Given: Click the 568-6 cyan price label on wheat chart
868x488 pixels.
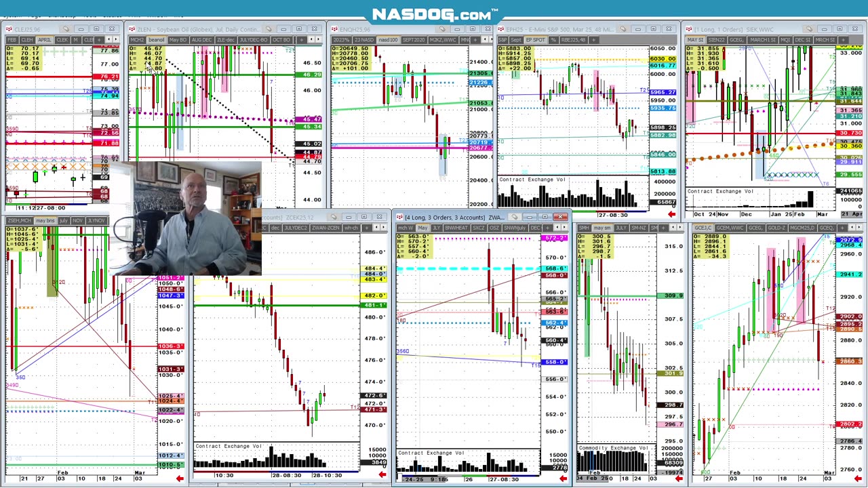Looking at the screenshot, I should point(555,269).
